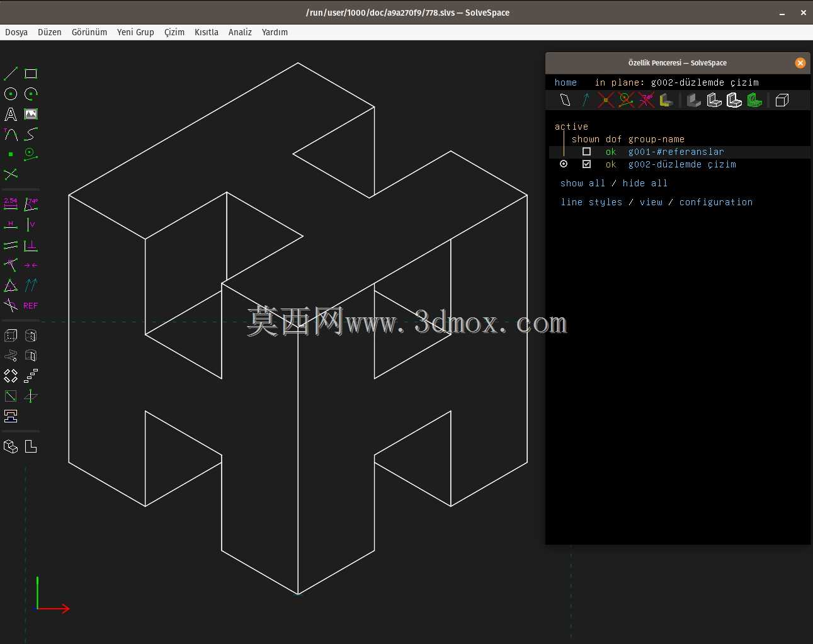Apply angle constraint
This screenshot has width=813, height=644.
[31, 204]
